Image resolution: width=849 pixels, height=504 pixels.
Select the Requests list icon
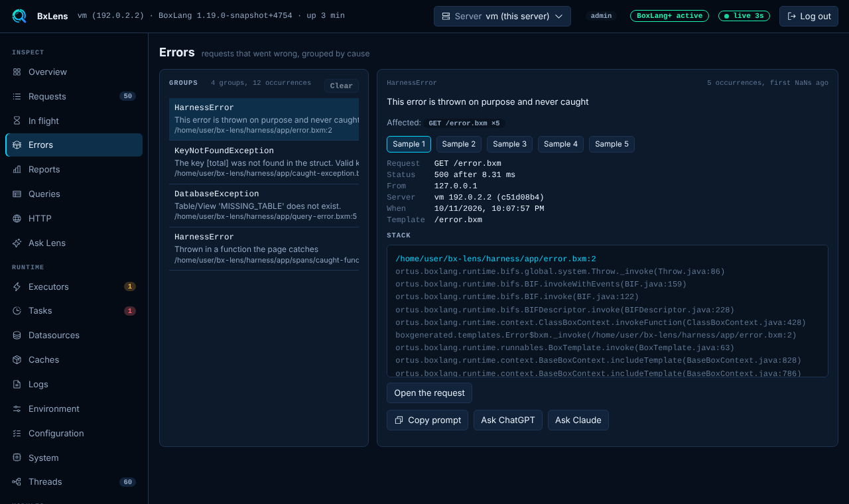pyautogui.click(x=17, y=96)
